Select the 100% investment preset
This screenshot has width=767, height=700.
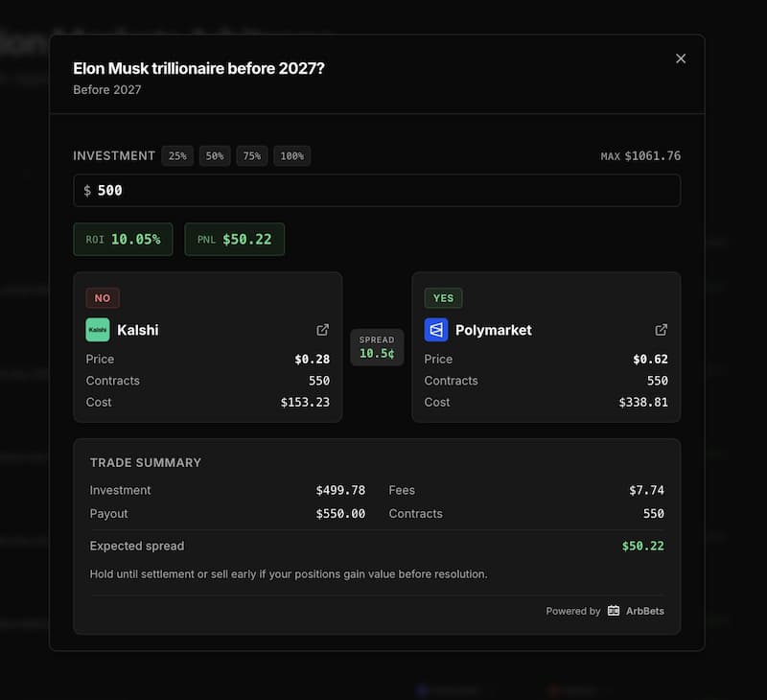pyautogui.click(x=291, y=155)
